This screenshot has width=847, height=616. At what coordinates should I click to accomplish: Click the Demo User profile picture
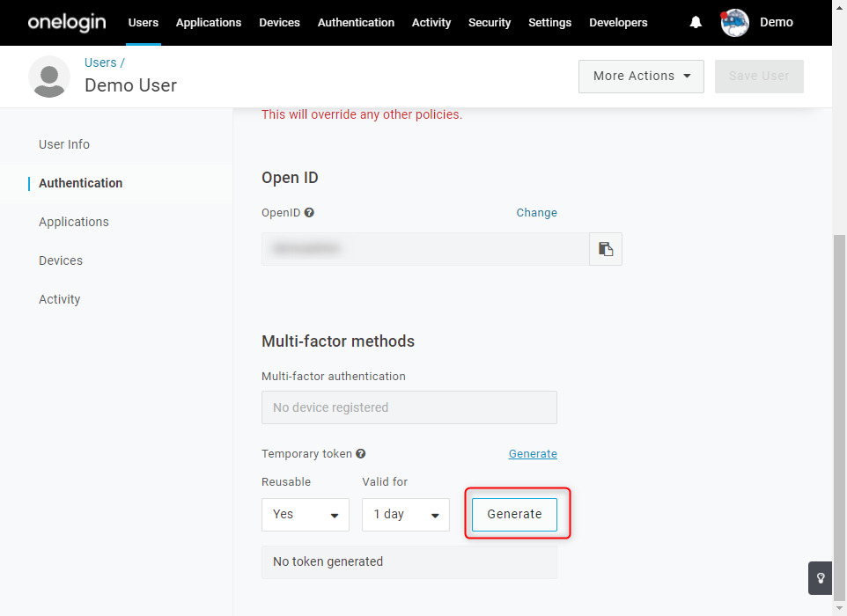pyautogui.click(x=49, y=77)
